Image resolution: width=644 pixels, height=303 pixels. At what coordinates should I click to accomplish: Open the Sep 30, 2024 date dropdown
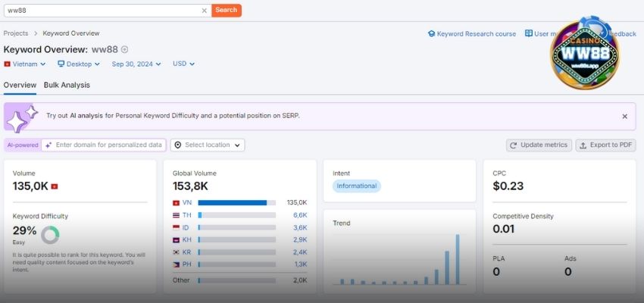[x=136, y=64]
